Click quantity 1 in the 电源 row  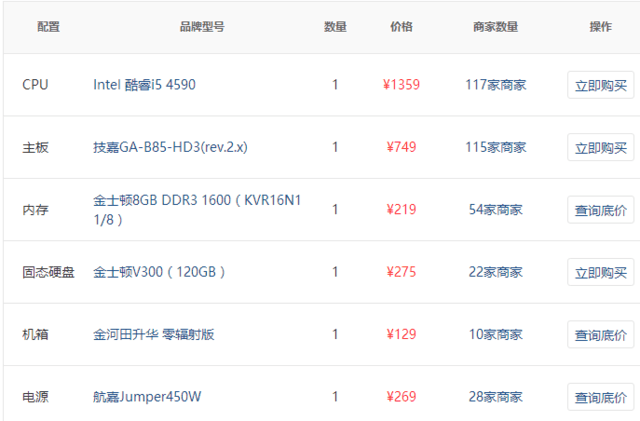point(335,397)
